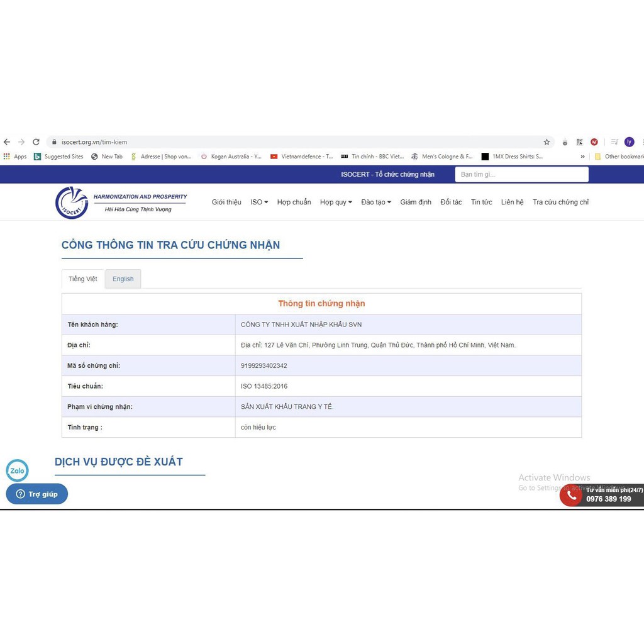Click the 'Bạn tìm gì...' search field
Image resolution: width=644 pixels, height=644 pixels.
[x=521, y=175]
